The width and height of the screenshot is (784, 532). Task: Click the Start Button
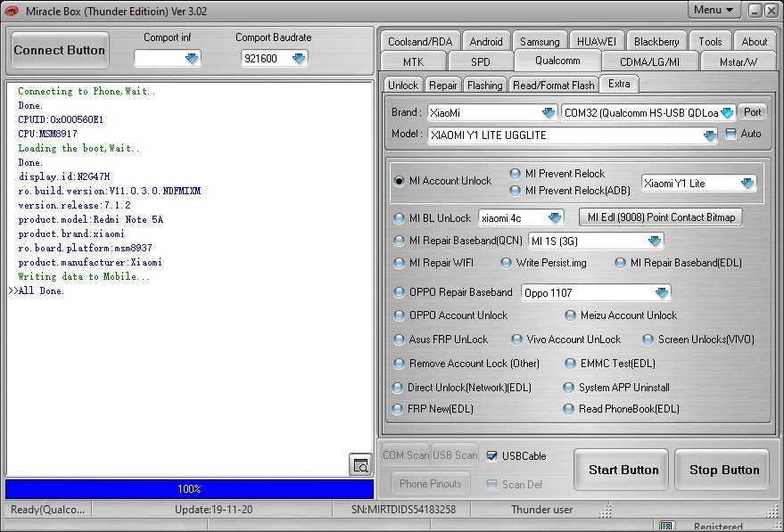(623, 470)
